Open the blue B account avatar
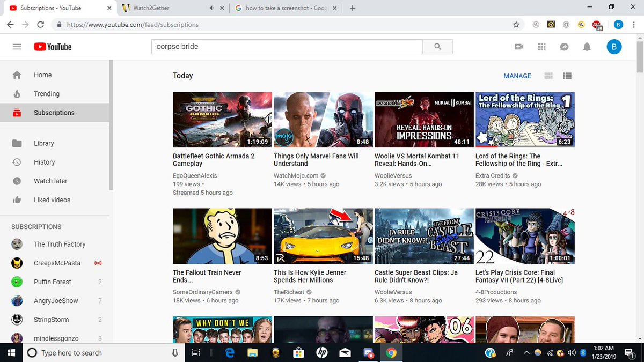The image size is (644, 362). (x=614, y=47)
